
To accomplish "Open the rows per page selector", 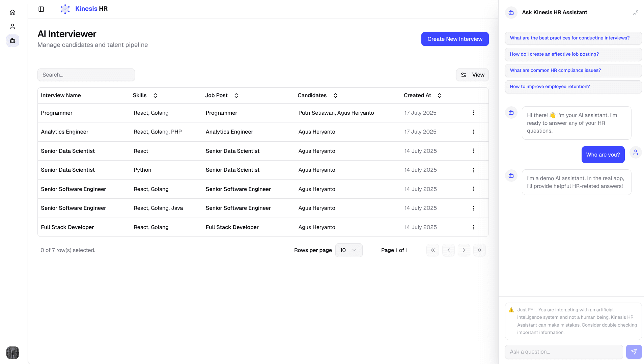I will point(348,250).
